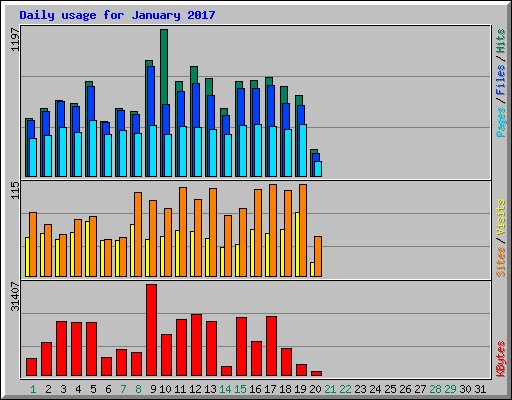Viewport: 512px width, 400px height.
Task: Click day 23 label on the x-axis
Action: click(x=360, y=389)
